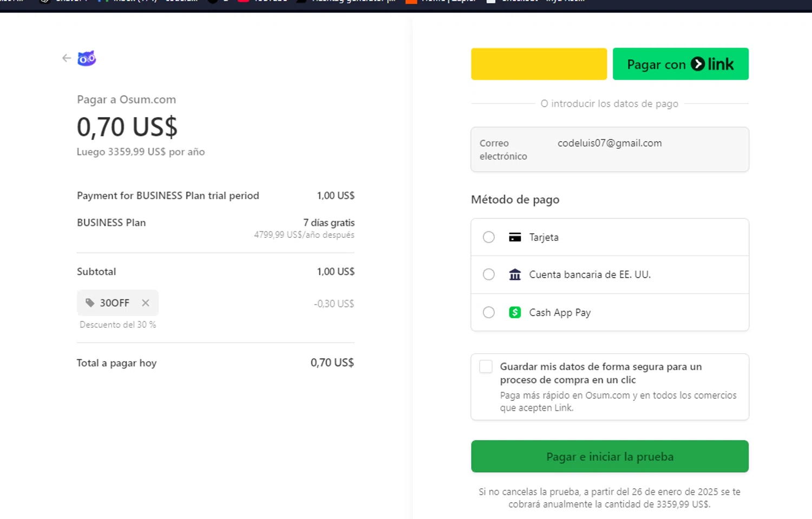Click the 30OFF coupon code chip label
This screenshot has width=812, height=519.
click(115, 303)
